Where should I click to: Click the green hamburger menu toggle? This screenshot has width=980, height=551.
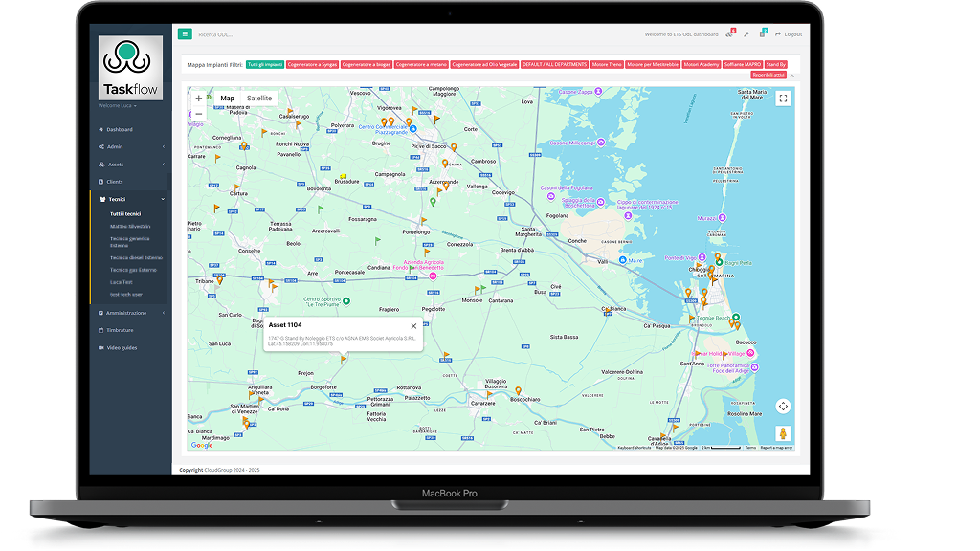(185, 33)
